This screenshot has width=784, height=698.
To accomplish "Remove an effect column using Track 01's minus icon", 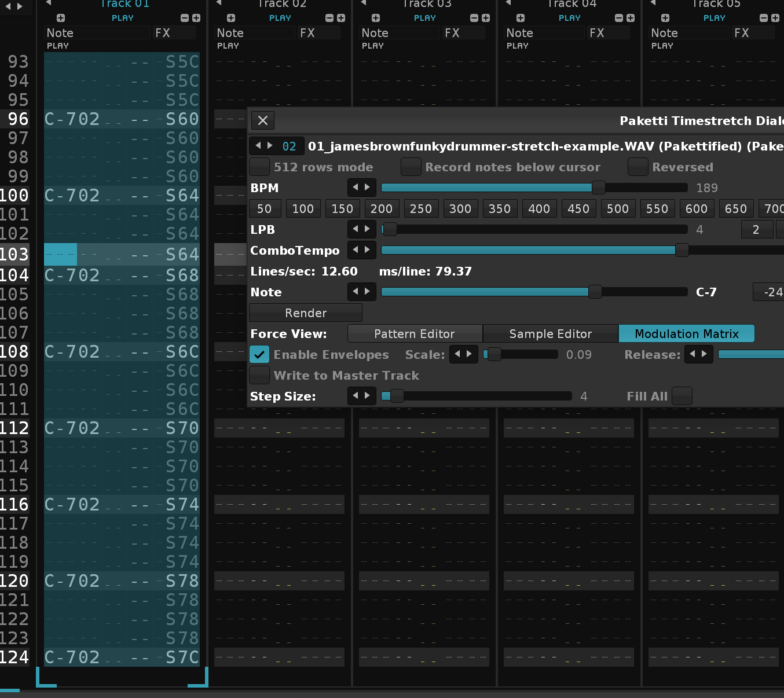I will [x=185, y=18].
